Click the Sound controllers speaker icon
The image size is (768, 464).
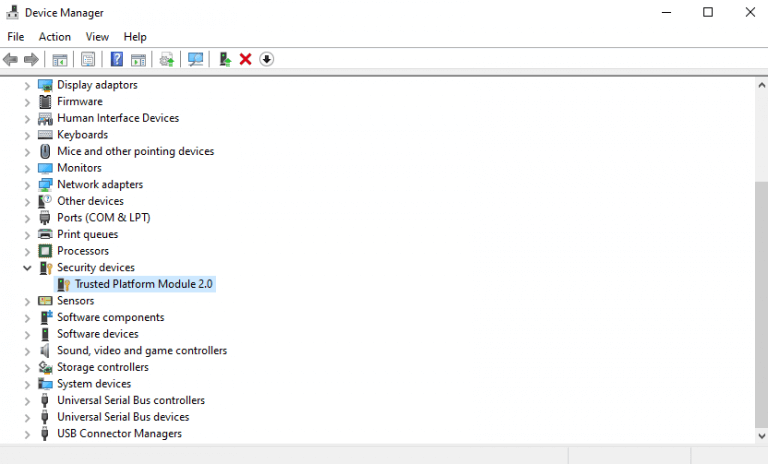pyautogui.click(x=45, y=350)
